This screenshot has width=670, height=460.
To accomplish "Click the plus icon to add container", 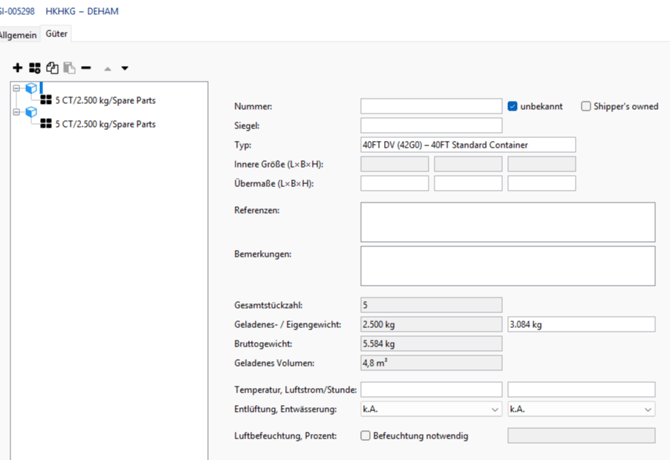I will 17,68.
